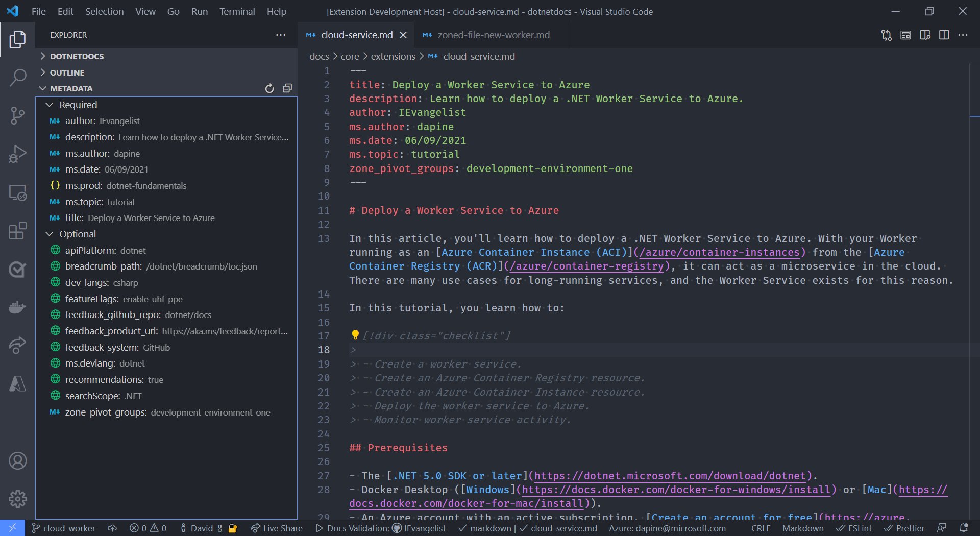Open the Manage gear menu
The width and height of the screenshot is (980, 536).
tap(17, 499)
